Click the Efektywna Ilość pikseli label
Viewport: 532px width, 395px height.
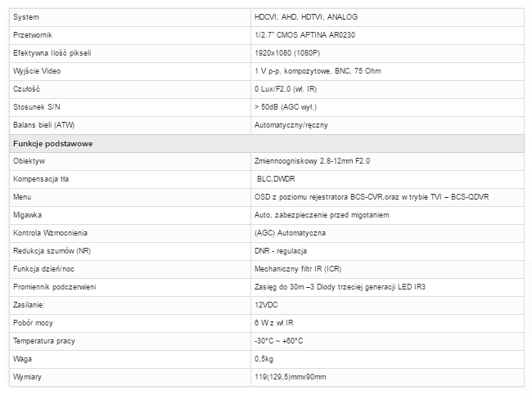(52, 53)
